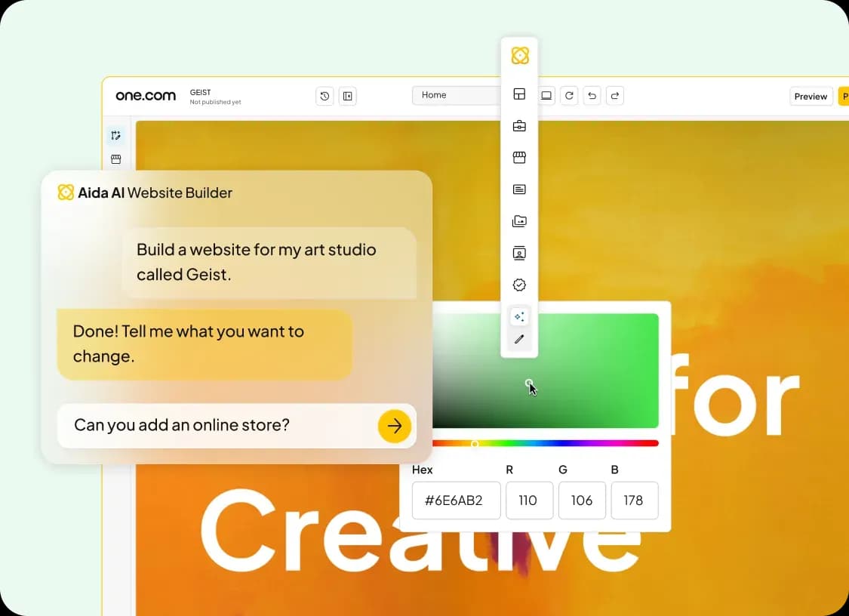
Task: Click the Aida logo atop the floating toolbar
Action: 520,55
